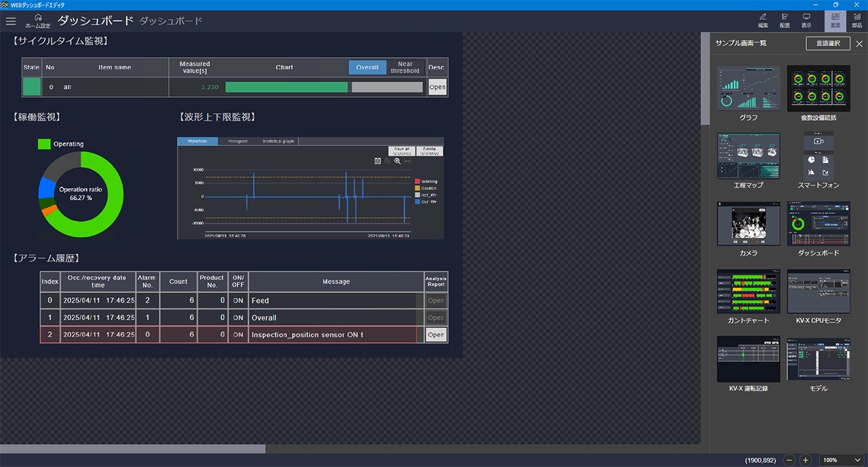Click the zoom in plus button
Image resolution: width=868 pixels, height=467 pixels.
pyautogui.click(x=806, y=460)
